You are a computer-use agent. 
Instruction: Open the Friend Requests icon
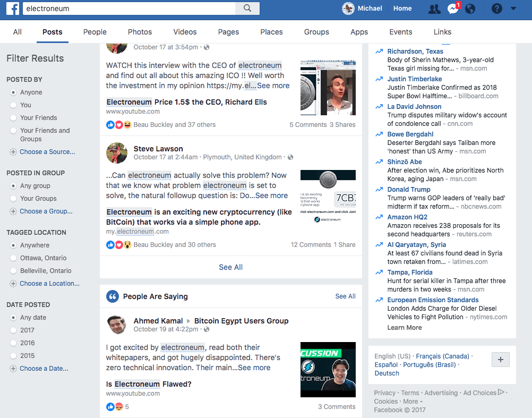click(x=434, y=9)
